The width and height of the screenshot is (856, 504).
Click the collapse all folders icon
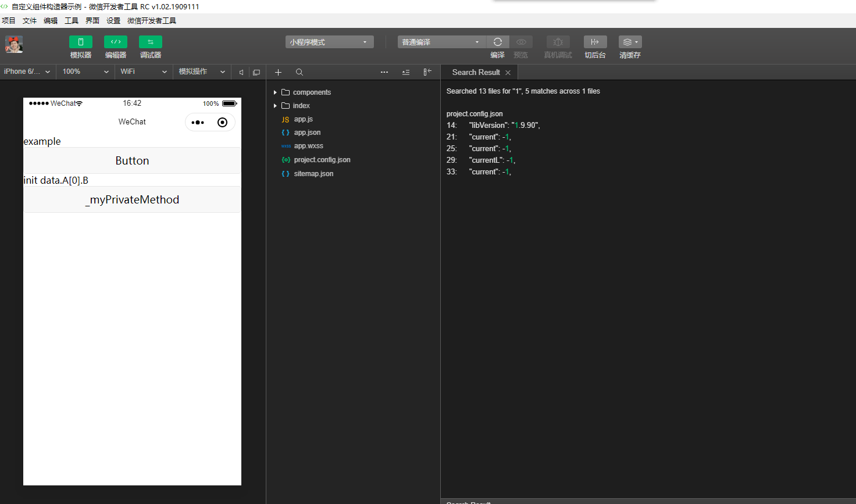pyautogui.click(x=406, y=72)
